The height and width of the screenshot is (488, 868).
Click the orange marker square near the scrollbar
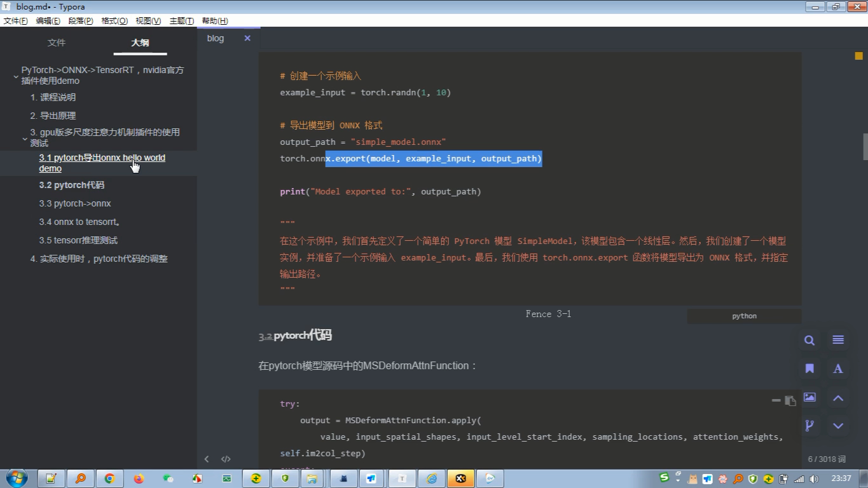[858, 56]
